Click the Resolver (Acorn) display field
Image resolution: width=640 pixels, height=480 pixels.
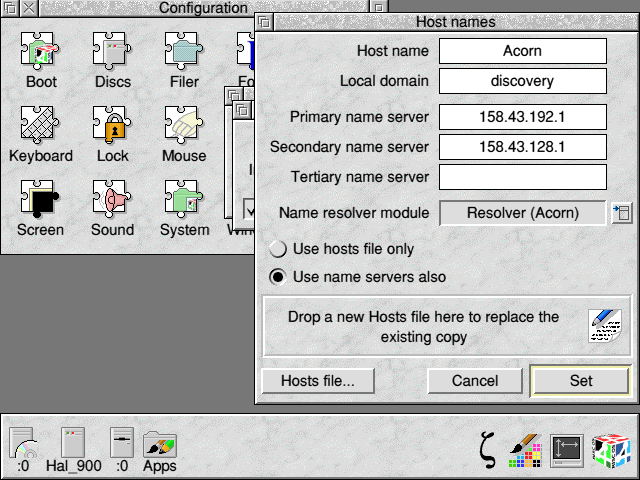(x=522, y=213)
